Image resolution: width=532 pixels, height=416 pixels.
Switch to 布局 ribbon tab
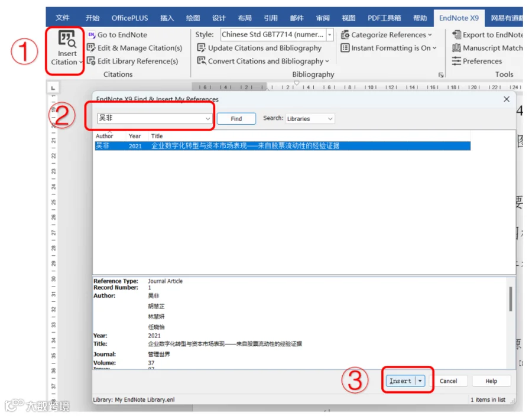[x=245, y=18]
